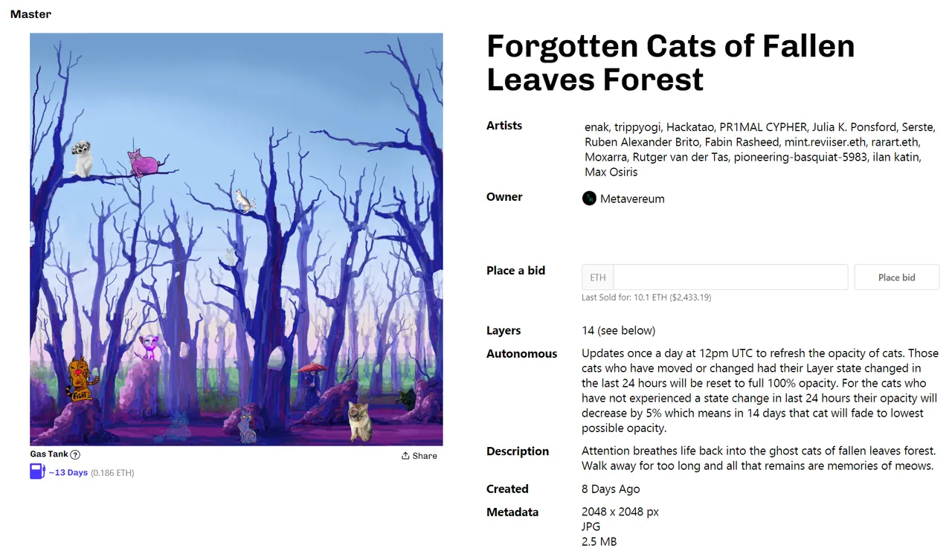Click the realistic tabby cat at the bottom
The image size is (952, 560).
(359, 419)
